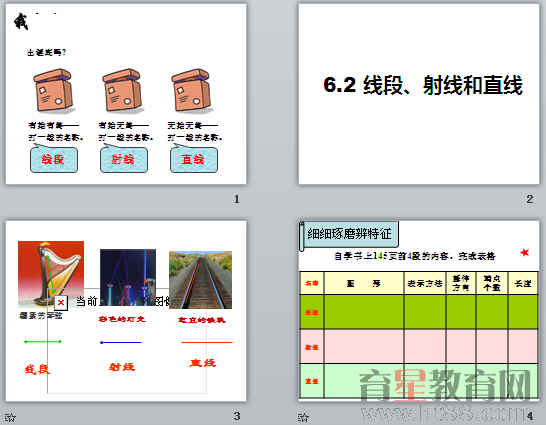Click the 6.2 线段、射线和直线 title text
Viewport: 546px width, 425px height.
tap(423, 85)
